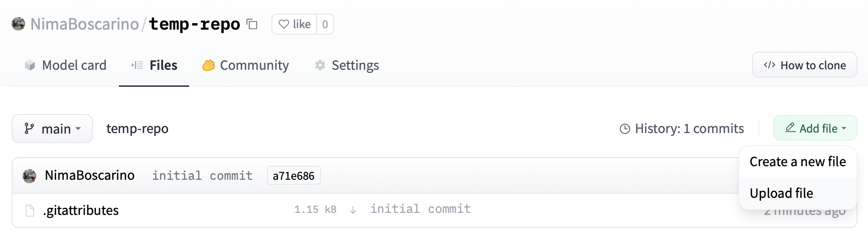The height and width of the screenshot is (240, 868).
Task: Open the .gitattributes file
Action: (x=81, y=210)
